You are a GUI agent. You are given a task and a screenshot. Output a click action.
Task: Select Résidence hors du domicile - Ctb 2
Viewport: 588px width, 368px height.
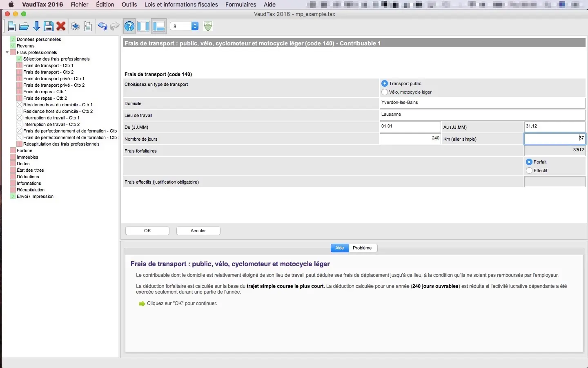coord(58,111)
